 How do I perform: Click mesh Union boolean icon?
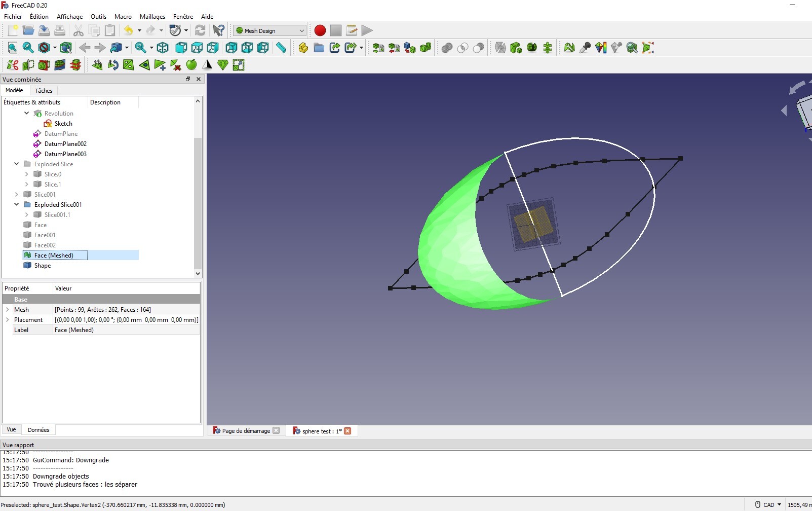coord(447,48)
